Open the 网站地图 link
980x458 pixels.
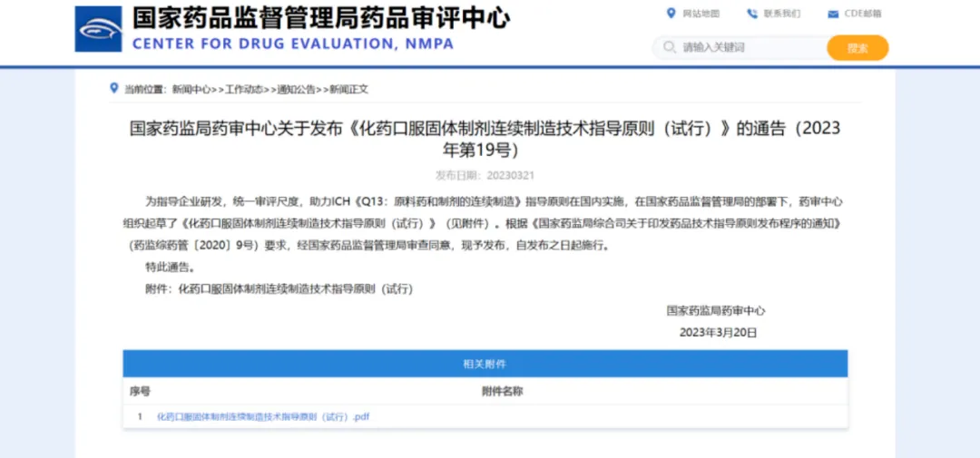point(701,14)
